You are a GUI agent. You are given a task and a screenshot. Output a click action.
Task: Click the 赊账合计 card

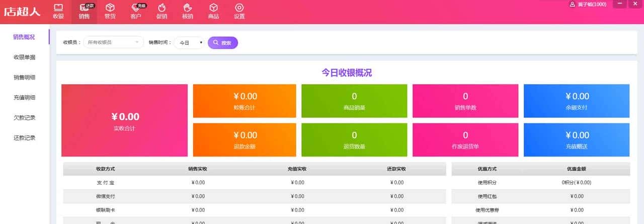(245, 101)
